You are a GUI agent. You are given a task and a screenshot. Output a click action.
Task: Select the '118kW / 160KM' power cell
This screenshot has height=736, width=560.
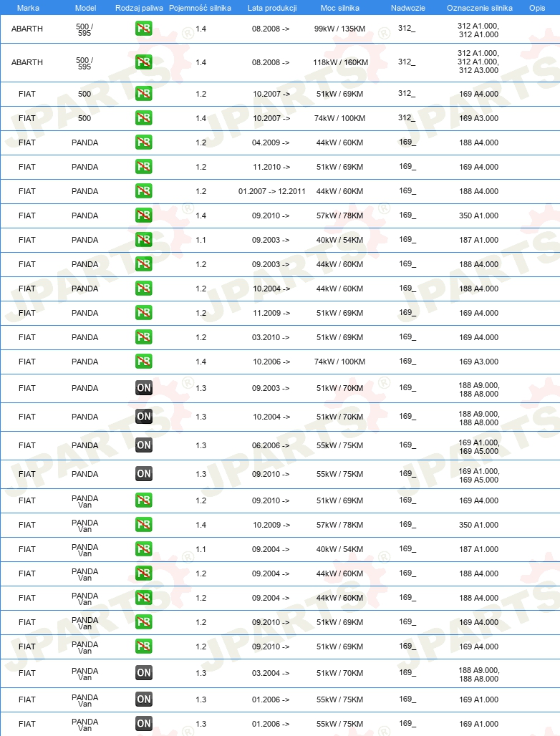tap(340, 62)
